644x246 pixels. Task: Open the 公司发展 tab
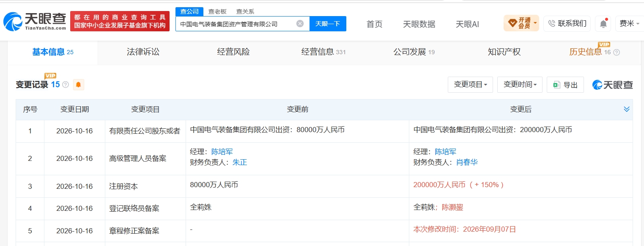[414, 52]
